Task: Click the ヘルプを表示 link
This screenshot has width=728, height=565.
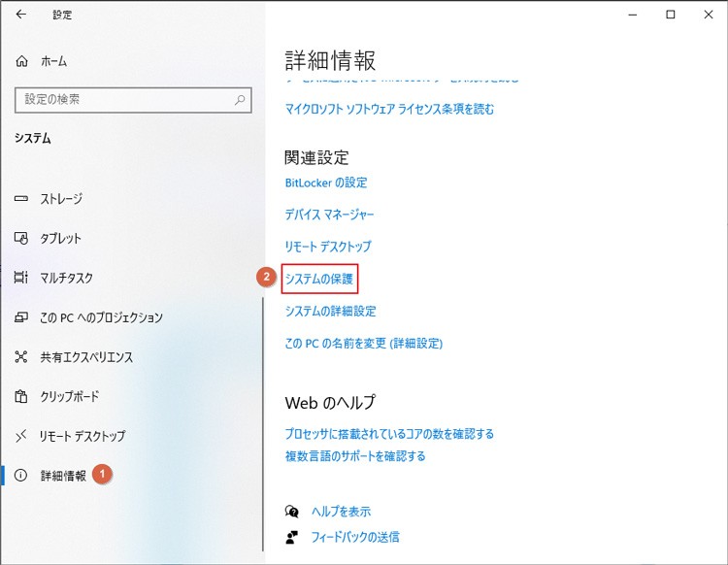Action: coord(341,512)
